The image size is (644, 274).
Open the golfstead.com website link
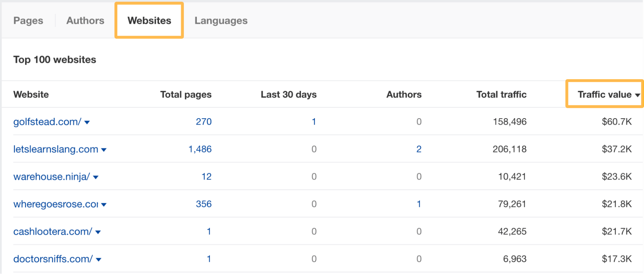point(47,122)
